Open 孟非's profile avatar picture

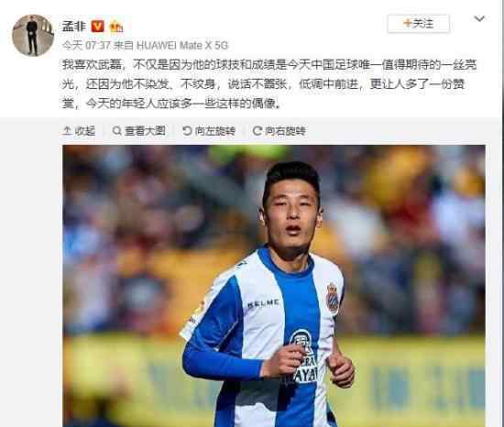[33, 36]
